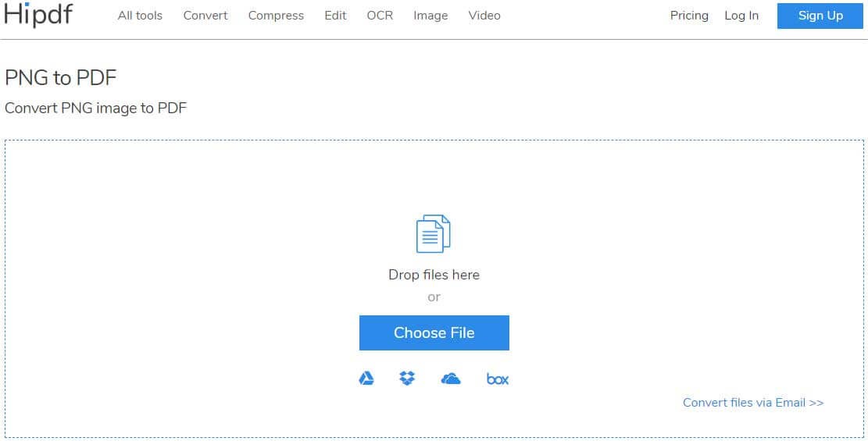Click Convert PNG image to PDF subtitle

pos(96,108)
